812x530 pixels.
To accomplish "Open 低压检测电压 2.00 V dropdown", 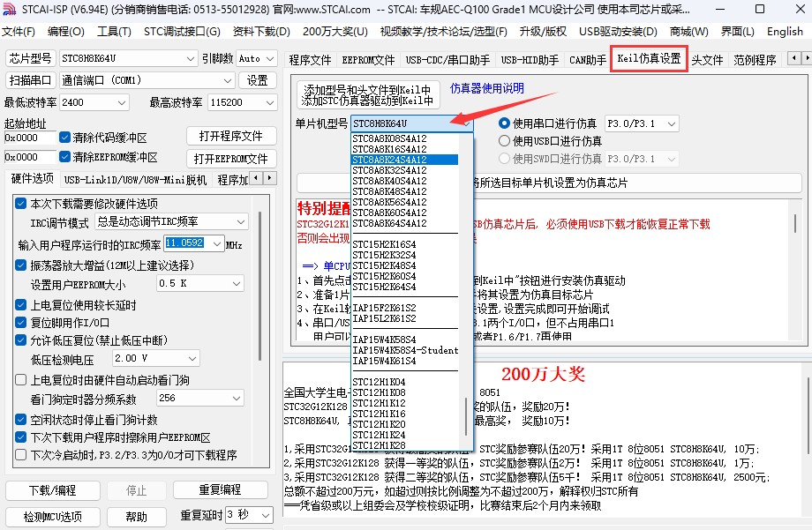I will point(156,358).
